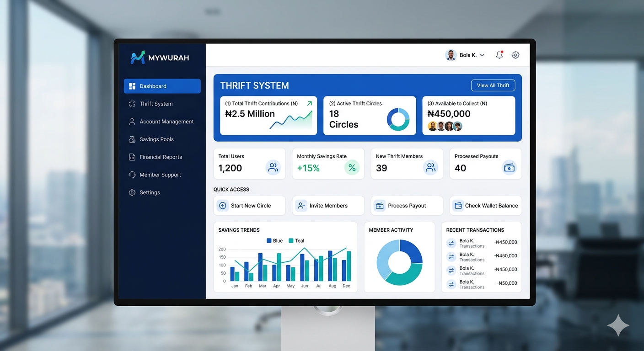Open Account Management from sidebar

[166, 122]
